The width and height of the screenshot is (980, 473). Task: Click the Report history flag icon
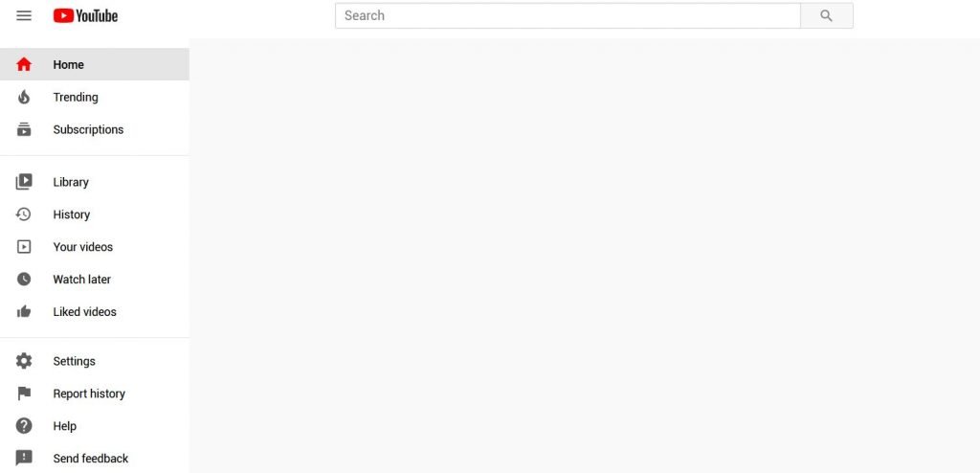coord(24,394)
